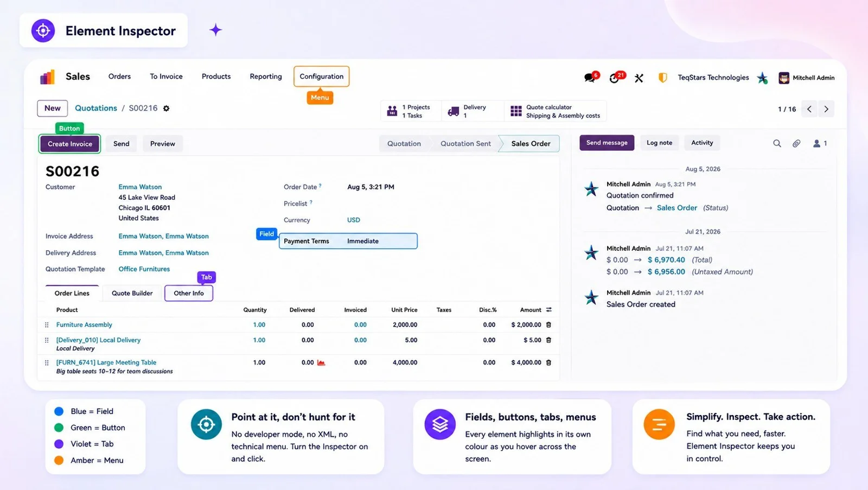
Task: Click the paperclip attachments icon
Action: (796, 143)
